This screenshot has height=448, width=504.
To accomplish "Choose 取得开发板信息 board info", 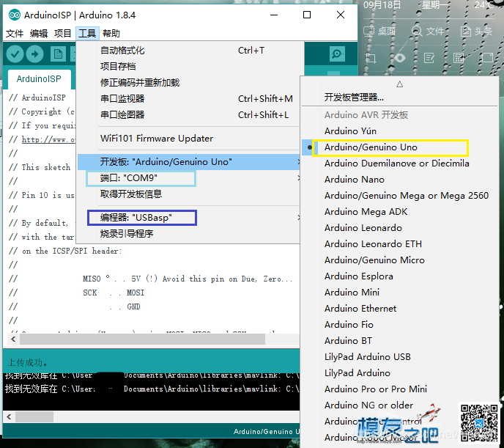I will point(189,194).
